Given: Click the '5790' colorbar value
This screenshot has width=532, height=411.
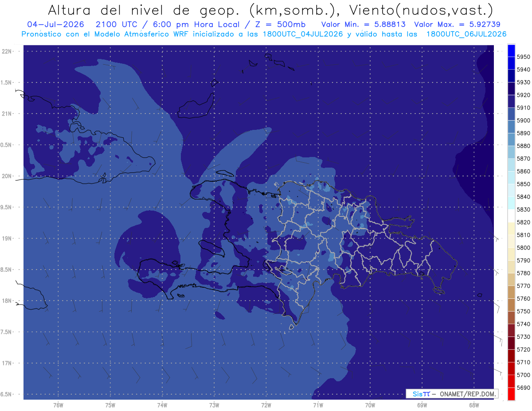Looking at the screenshot, I should click(523, 260).
